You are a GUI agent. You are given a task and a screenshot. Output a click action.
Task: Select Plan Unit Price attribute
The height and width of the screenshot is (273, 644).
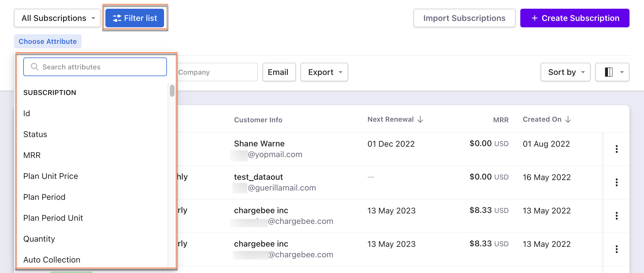(x=51, y=176)
